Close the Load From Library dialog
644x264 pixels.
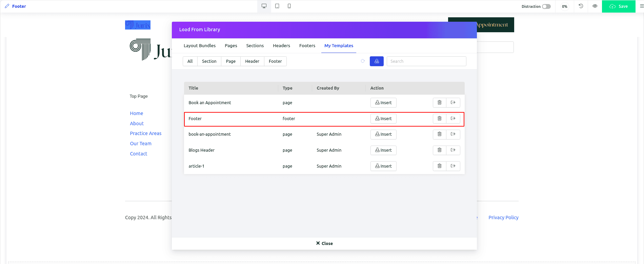[x=324, y=243]
